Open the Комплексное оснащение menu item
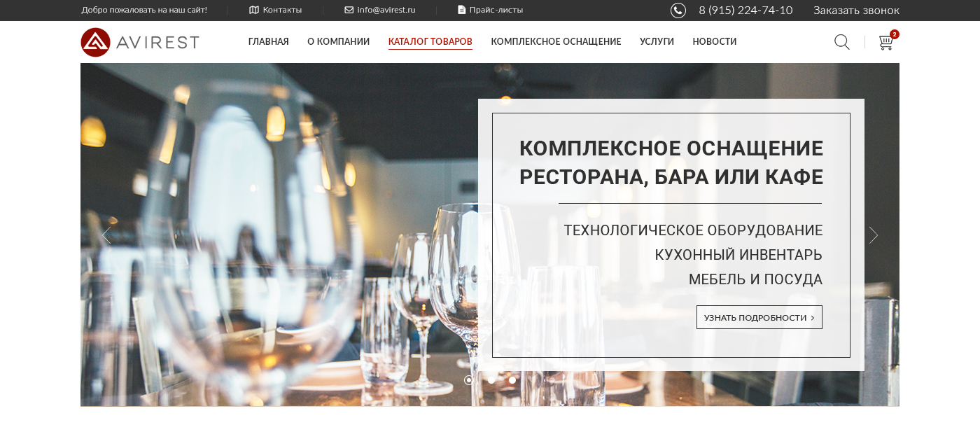This screenshot has width=980, height=439. (x=556, y=42)
